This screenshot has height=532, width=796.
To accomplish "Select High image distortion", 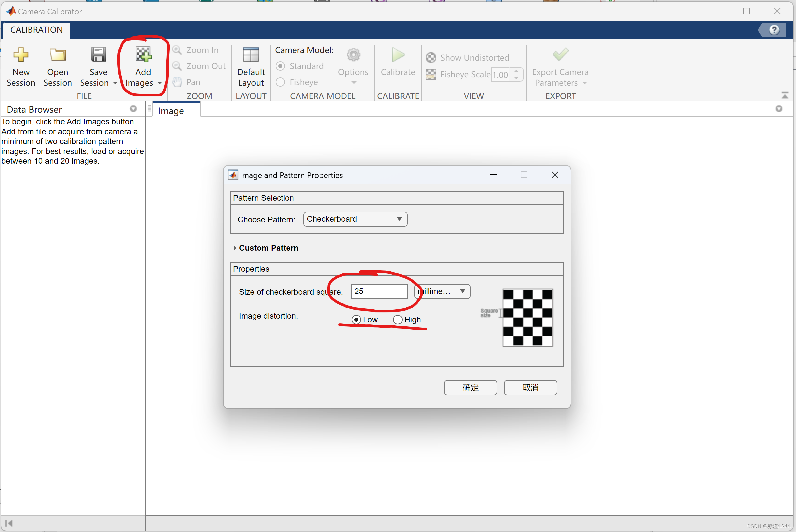I will [x=397, y=320].
